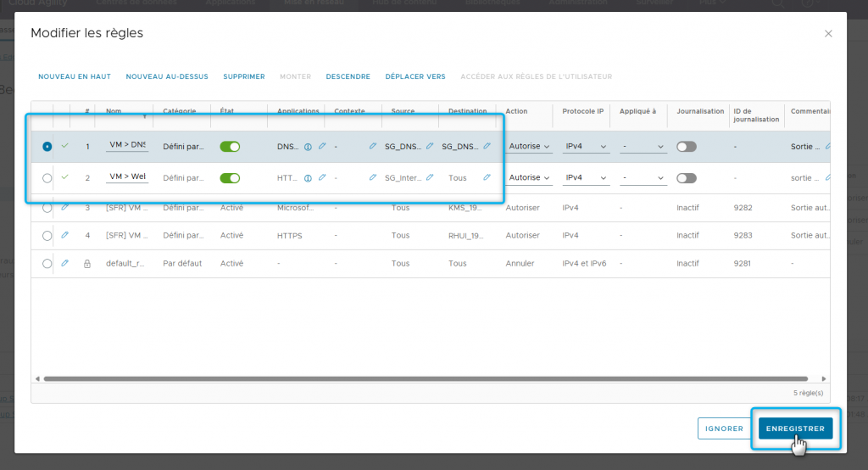Confirm rule 1 edits with the green checkmark
Viewport: 868px width, 470px height.
point(65,146)
